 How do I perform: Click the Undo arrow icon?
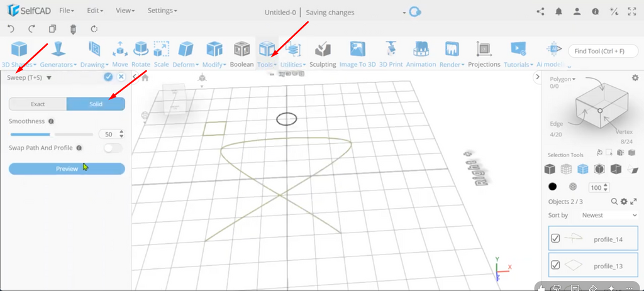click(x=11, y=29)
